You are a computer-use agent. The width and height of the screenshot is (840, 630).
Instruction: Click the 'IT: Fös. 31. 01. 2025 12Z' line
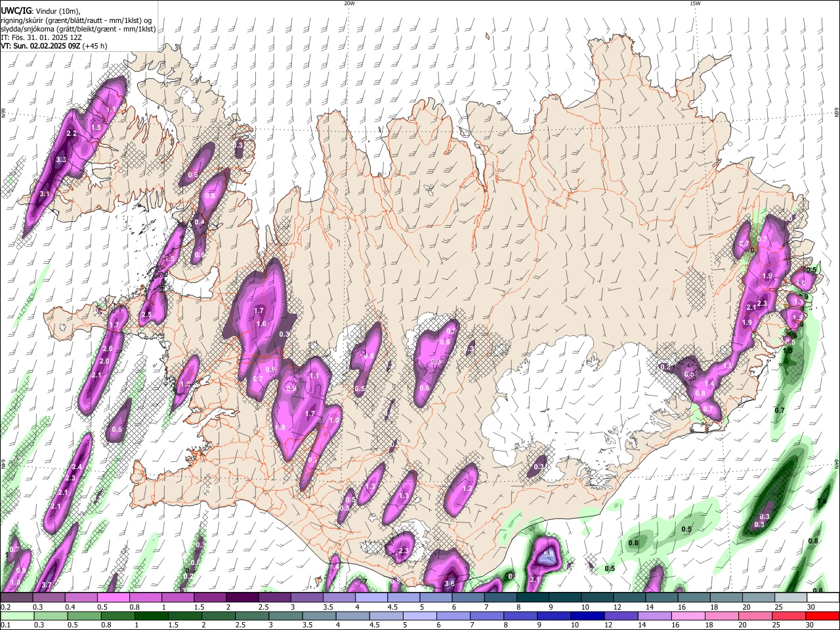point(41,37)
